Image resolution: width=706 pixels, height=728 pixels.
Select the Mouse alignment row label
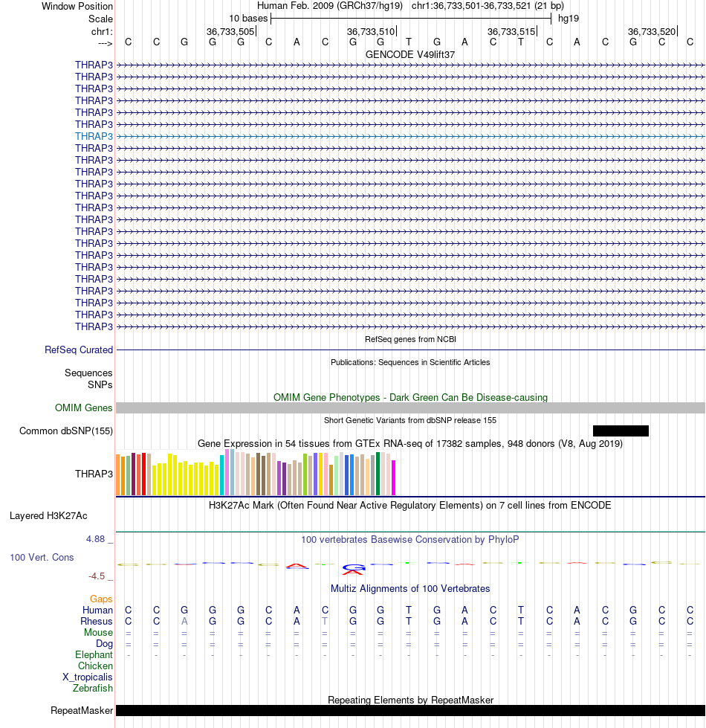(x=98, y=632)
